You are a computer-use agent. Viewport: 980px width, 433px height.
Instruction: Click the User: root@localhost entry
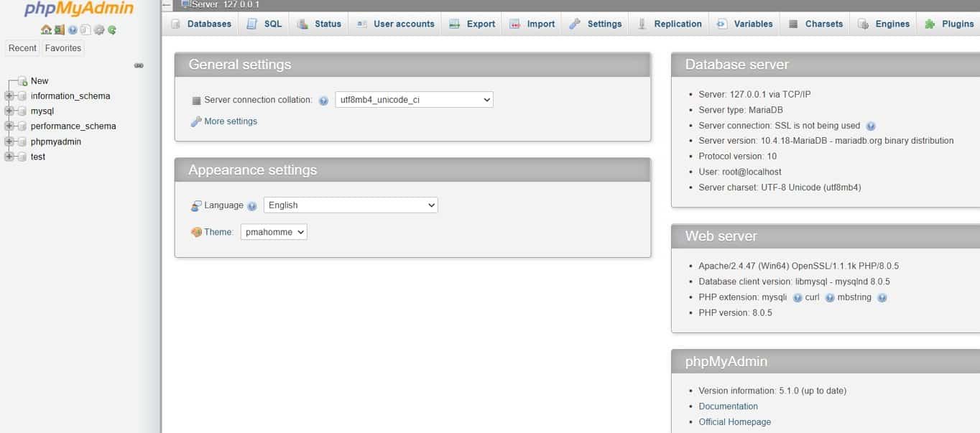[x=740, y=172]
